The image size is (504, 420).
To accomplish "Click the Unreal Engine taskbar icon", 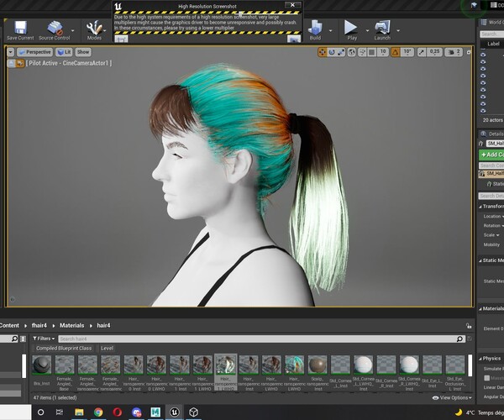I will tap(175, 412).
